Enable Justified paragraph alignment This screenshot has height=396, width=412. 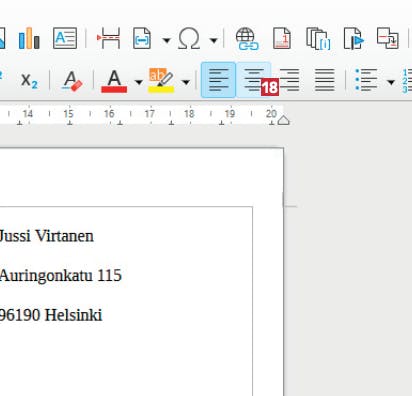(x=325, y=80)
